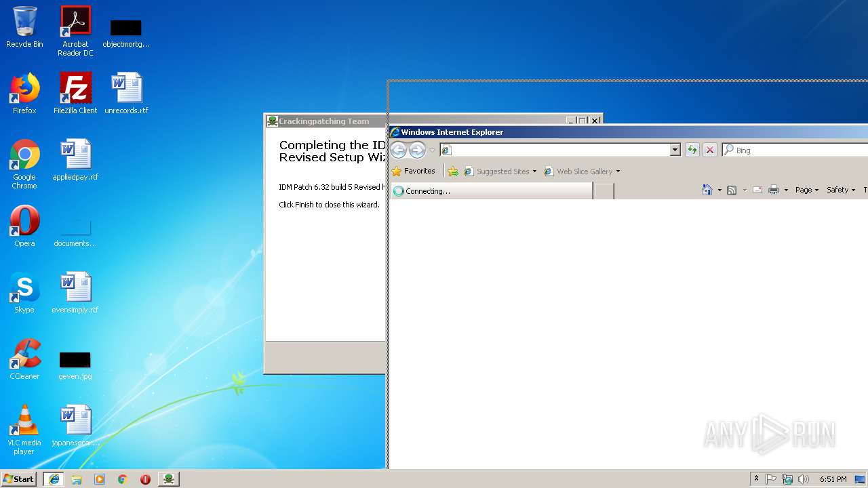Add page to Favorites bar icon
Image resolution: width=868 pixels, height=488 pixels.
tap(453, 171)
